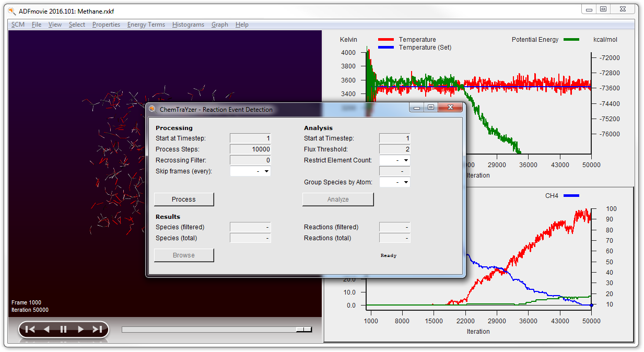Viewport: 644px width, 352px height.
Task: Click blue CH4 legend swatch
Action: 571,196
